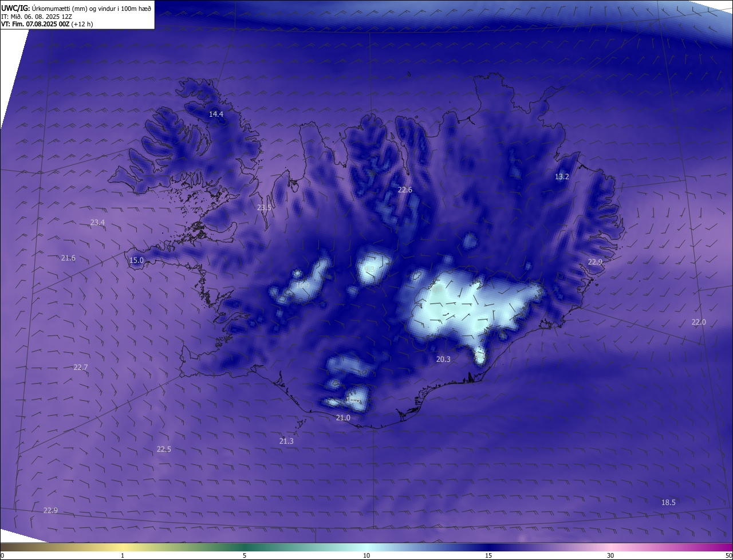This screenshot has width=733, height=560.
Task: Click the valid time line "VT: Fim. 07.08.2025 00Z"
Action: click(36, 24)
